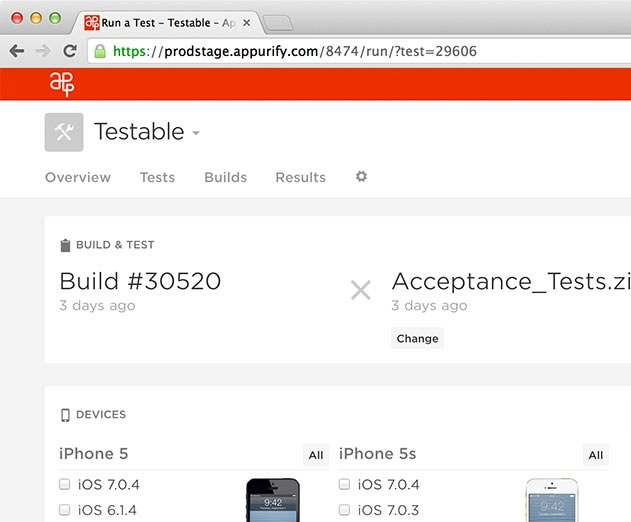Click the Appurify favicon on the tab
Image resolution: width=631 pixels, height=522 pixels.
point(92,23)
